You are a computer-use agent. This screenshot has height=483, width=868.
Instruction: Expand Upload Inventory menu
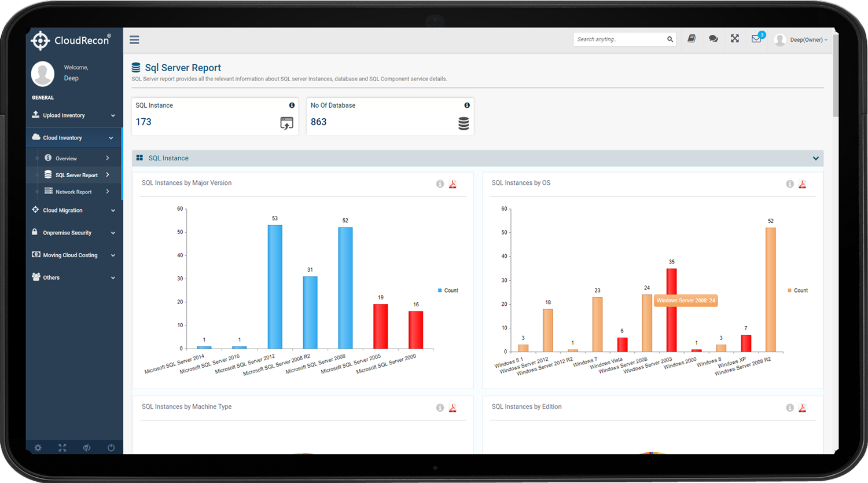(x=74, y=115)
